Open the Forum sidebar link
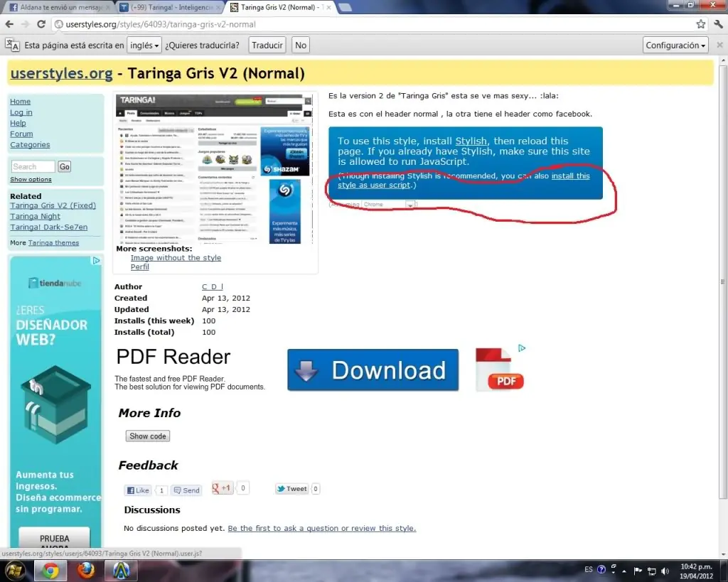Viewport: 728px width, 582px height. click(x=21, y=134)
